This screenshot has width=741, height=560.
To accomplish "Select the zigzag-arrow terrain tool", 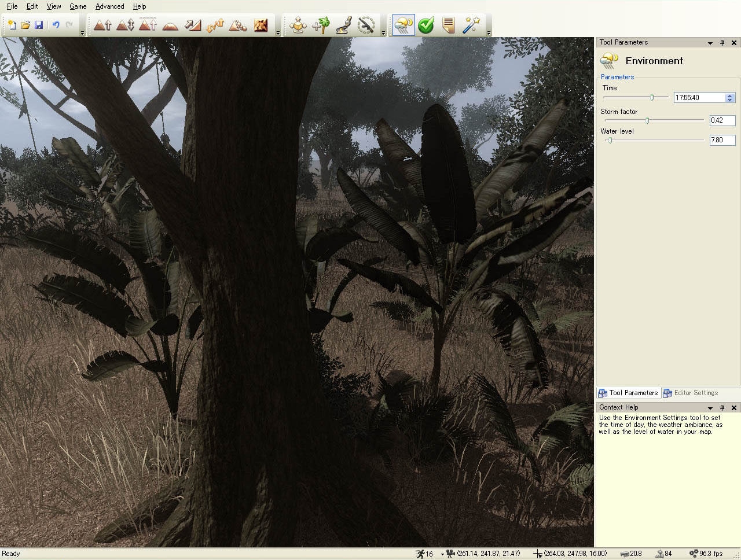I will pyautogui.click(x=215, y=25).
